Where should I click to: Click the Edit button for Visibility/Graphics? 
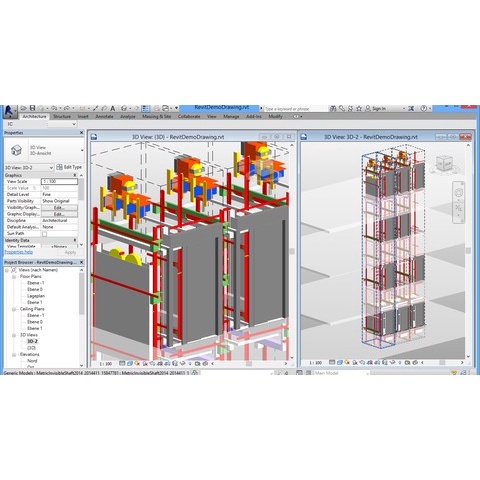coord(59,207)
